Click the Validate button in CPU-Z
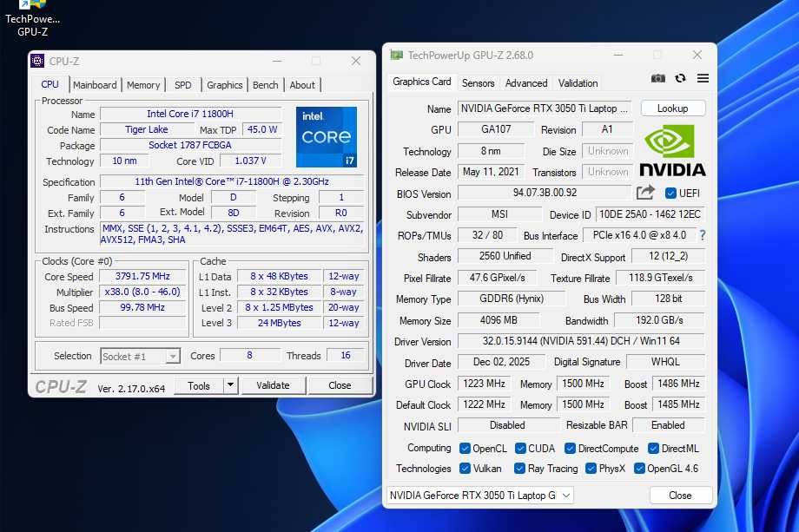Image resolution: width=799 pixels, height=532 pixels. point(273,385)
